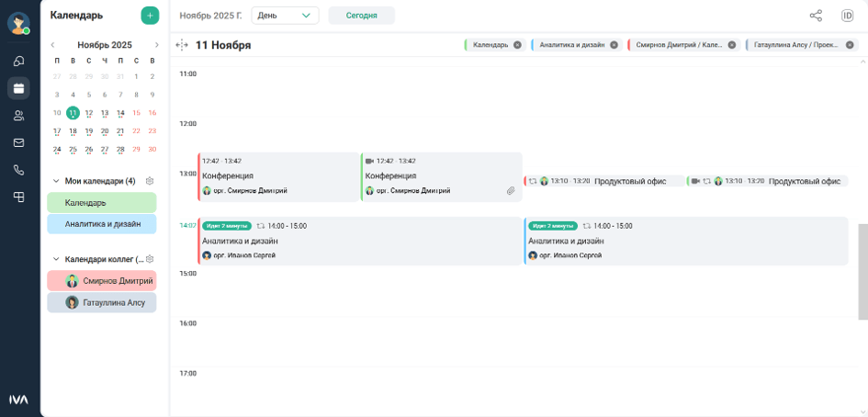Image resolution: width=868 pixels, height=417 pixels.
Task: Open settings gear for Мои календари
Action: [x=150, y=181]
